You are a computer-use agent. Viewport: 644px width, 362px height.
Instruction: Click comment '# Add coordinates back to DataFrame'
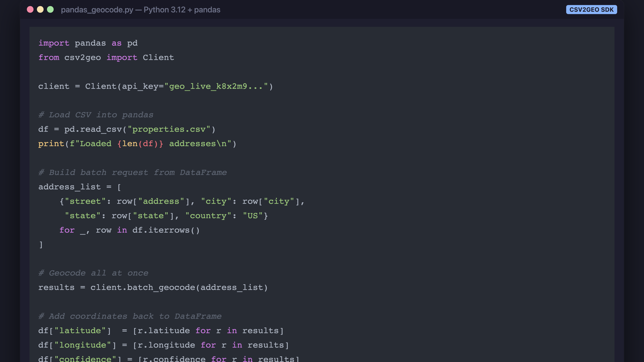click(130, 317)
